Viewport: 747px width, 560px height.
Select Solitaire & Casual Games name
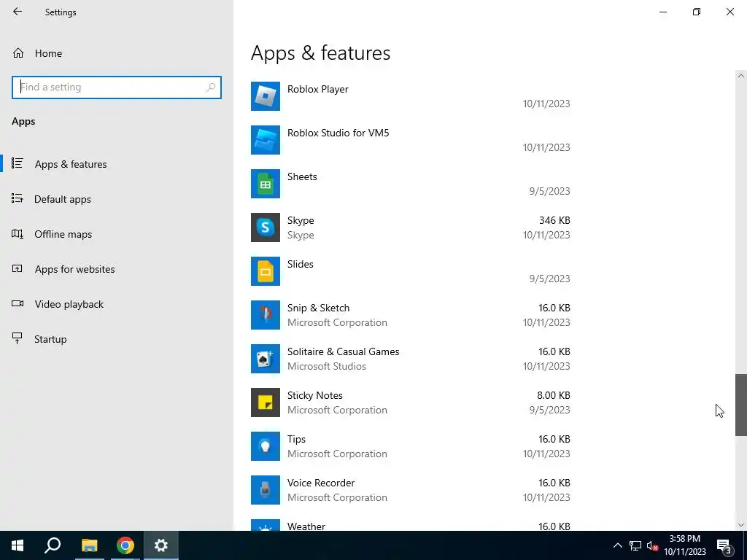click(343, 352)
